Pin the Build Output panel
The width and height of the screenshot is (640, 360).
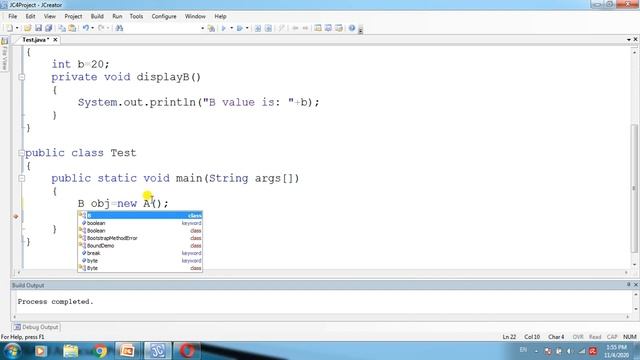[x=629, y=284]
